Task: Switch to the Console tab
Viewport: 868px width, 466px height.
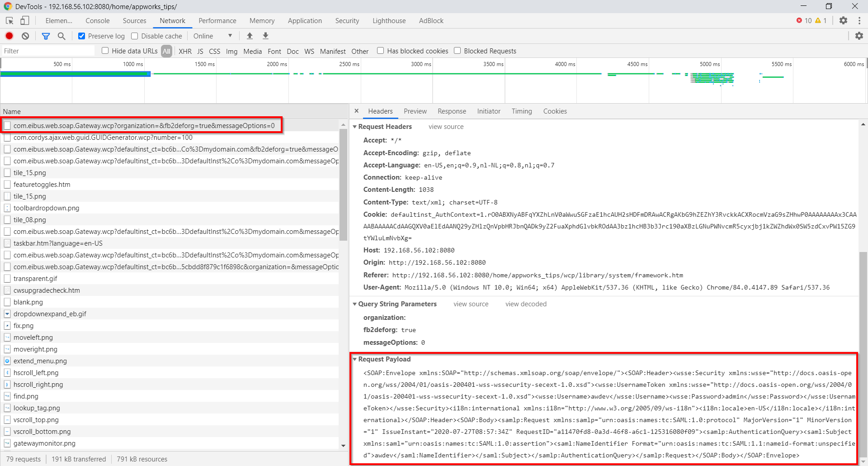Action: click(x=97, y=20)
